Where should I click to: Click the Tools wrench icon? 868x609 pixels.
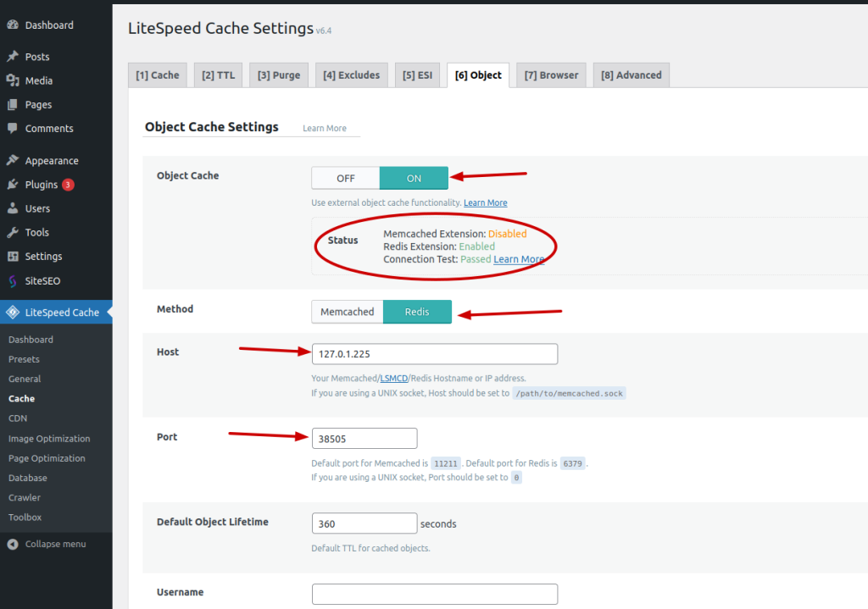tap(13, 232)
